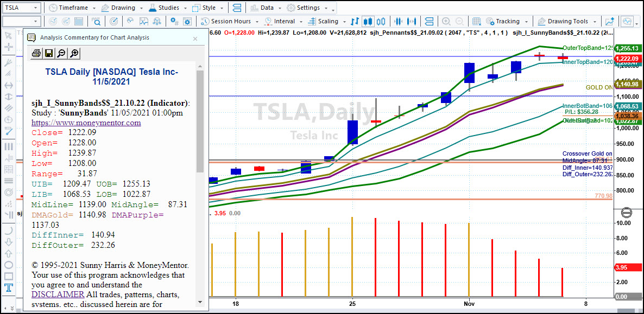Click the magnifier bar-scan toolbar icon
The height and width of the screenshot is (314, 644).
click(97, 21)
